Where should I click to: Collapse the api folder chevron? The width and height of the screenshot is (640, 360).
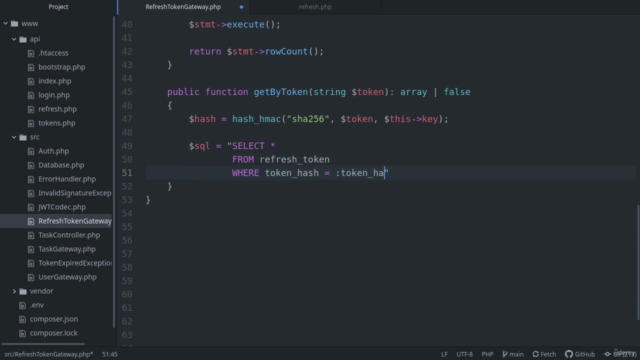14,39
